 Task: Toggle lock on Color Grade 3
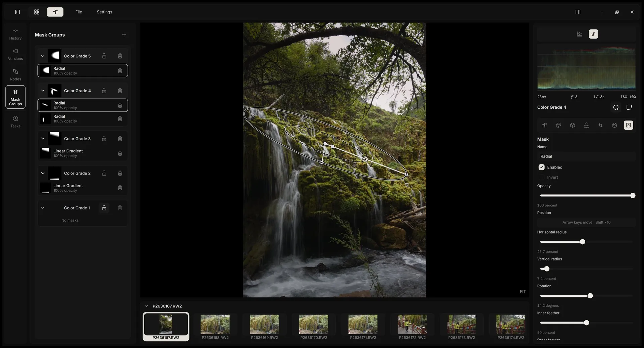coord(104,139)
